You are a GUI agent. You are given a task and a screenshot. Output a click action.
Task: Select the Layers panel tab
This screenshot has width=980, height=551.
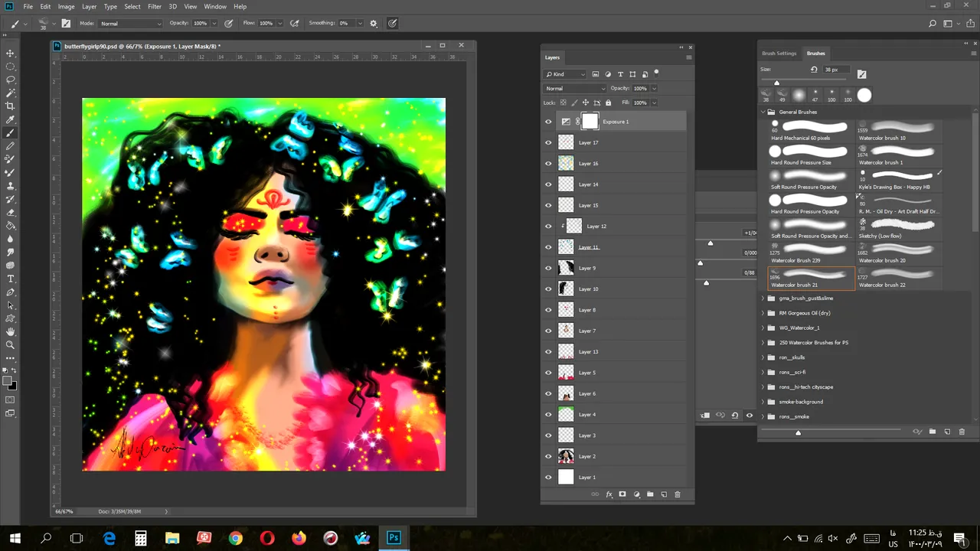552,57
